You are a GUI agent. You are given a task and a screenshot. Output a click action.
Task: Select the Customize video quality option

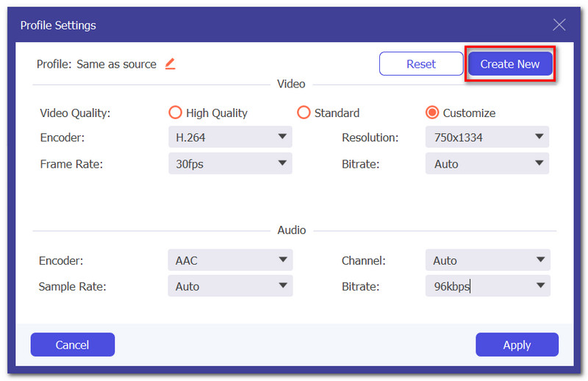(432, 113)
